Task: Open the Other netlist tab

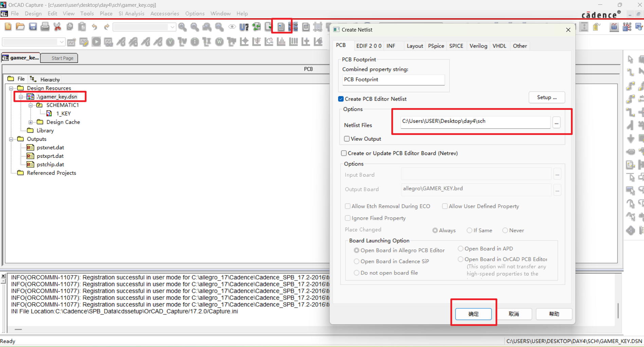Action: coord(520,46)
